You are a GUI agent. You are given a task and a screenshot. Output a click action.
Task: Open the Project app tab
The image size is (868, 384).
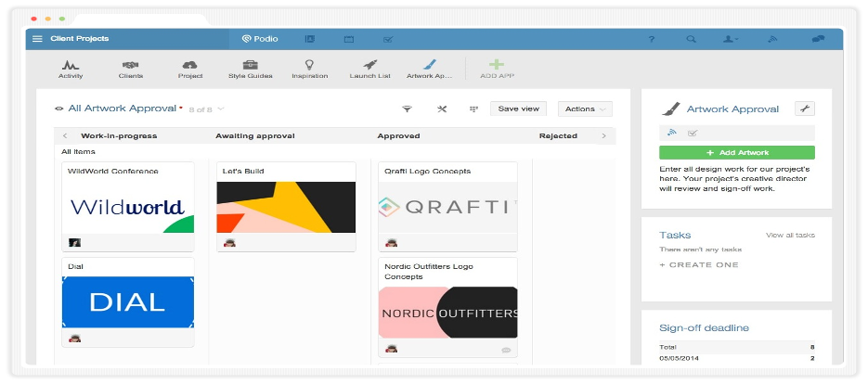[x=190, y=70]
